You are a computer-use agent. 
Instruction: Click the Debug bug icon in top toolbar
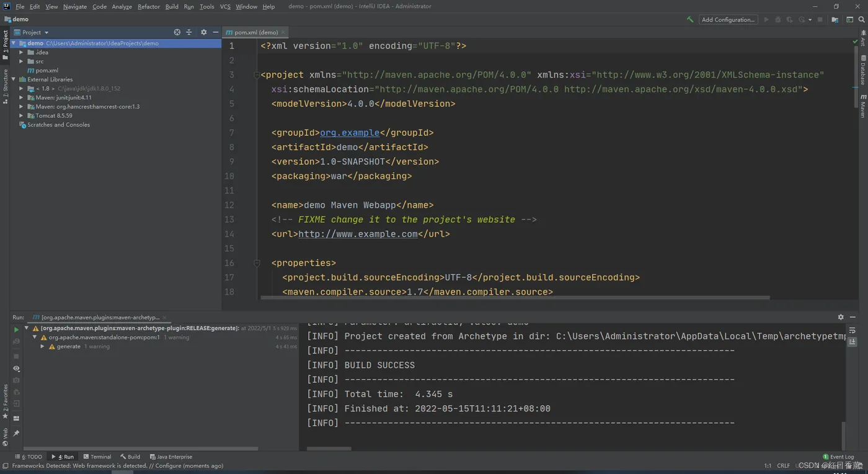click(778, 19)
